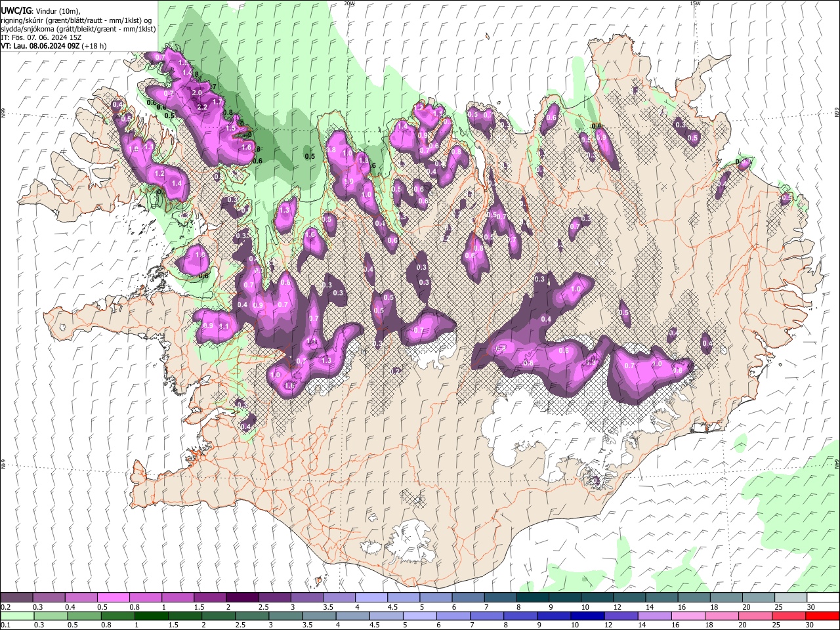Pick the lower legend swatch between 14 and 16
Screen dimensions: 840x630
(655, 616)
